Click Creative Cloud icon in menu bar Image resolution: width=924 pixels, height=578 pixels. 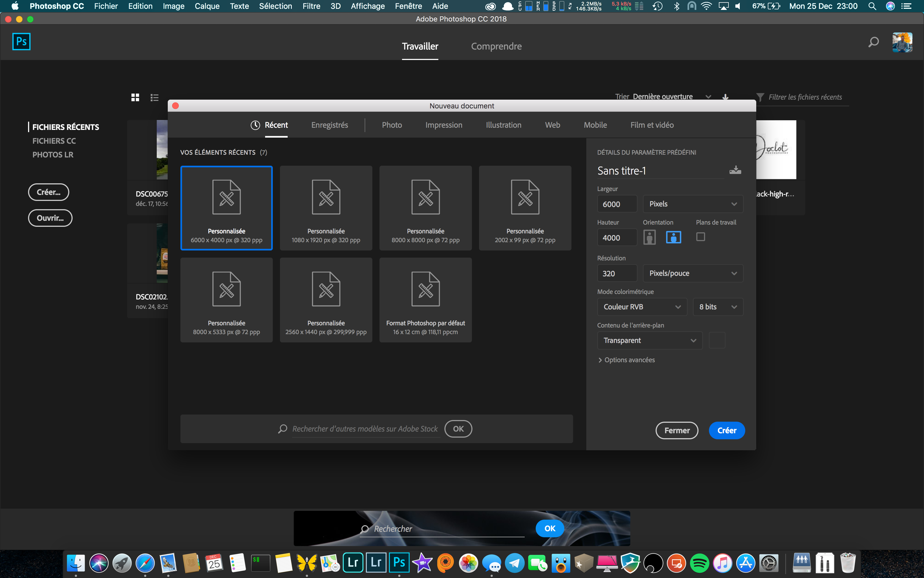(x=490, y=6)
